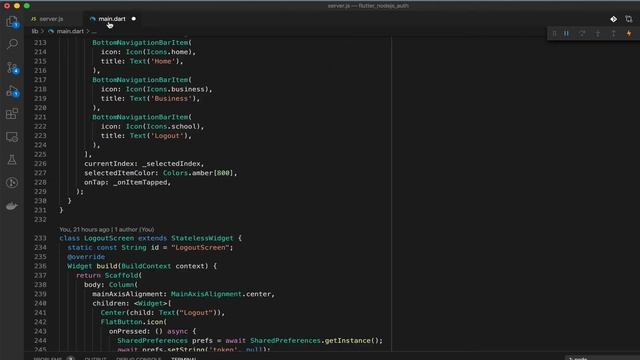The width and height of the screenshot is (640, 360).
Task: Open changes compare icon in editor title
Action: click(629, 19)
